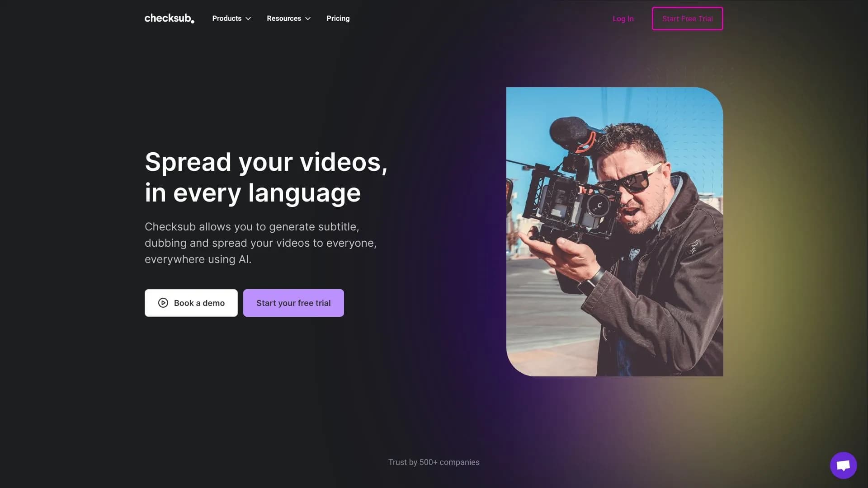Open the chat support bubble
868x488 pixels.
coord(843,465)
